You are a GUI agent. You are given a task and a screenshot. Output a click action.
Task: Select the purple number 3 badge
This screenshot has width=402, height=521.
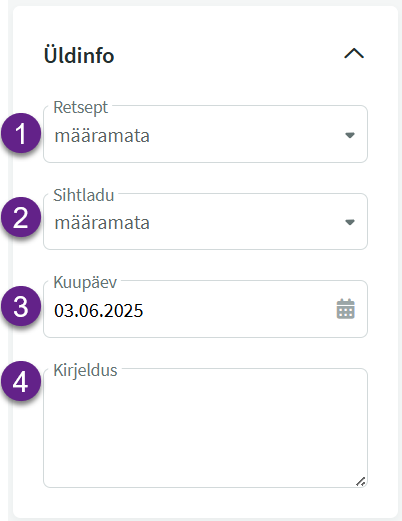click(x=21, y=306)
